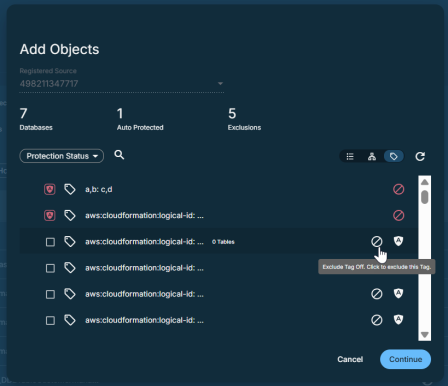448x386 pixels.
Task: Refresh the objects list
Action: (x=420, y=156)
